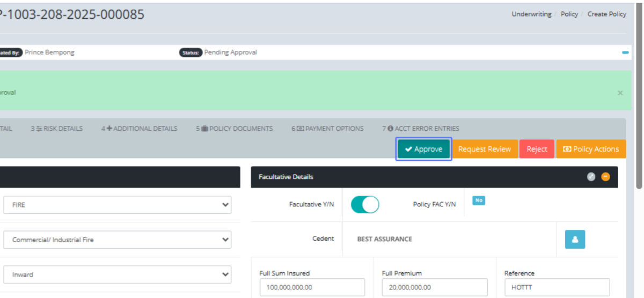Open the FIRE dropdown
Image resolution: width=644 pixels, height=298 pixels.
tap(117, 205)
